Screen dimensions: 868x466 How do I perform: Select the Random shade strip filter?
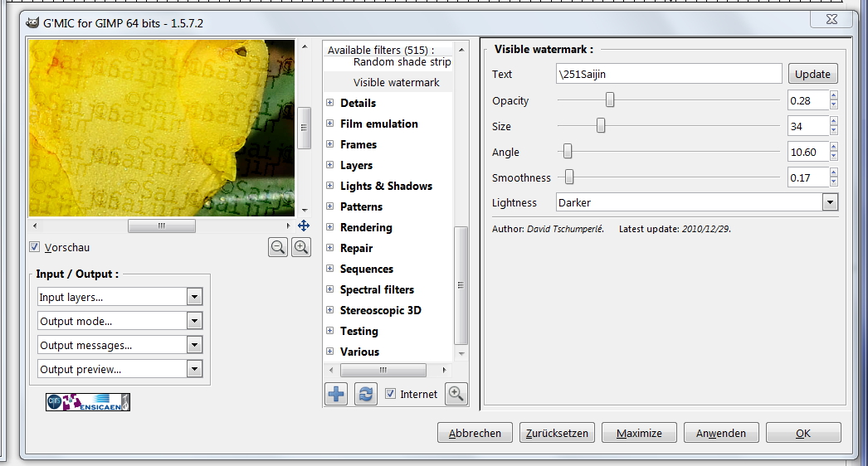click(x=402, y=62)
